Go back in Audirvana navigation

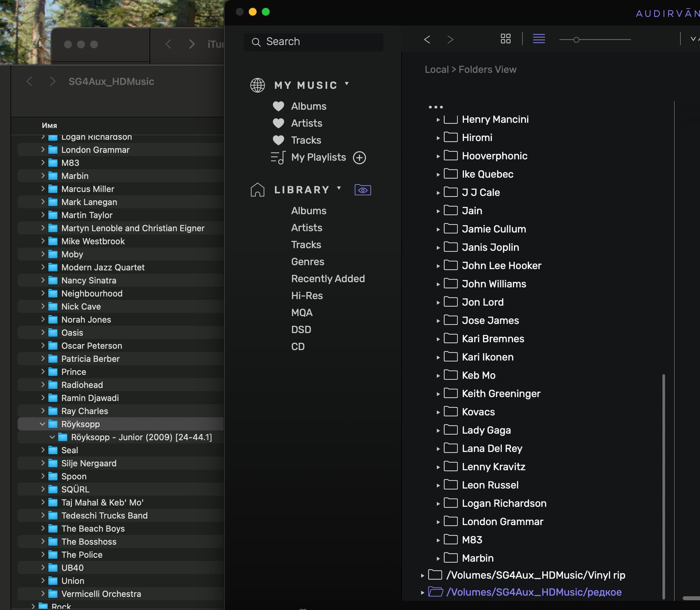tap(427, 39)
